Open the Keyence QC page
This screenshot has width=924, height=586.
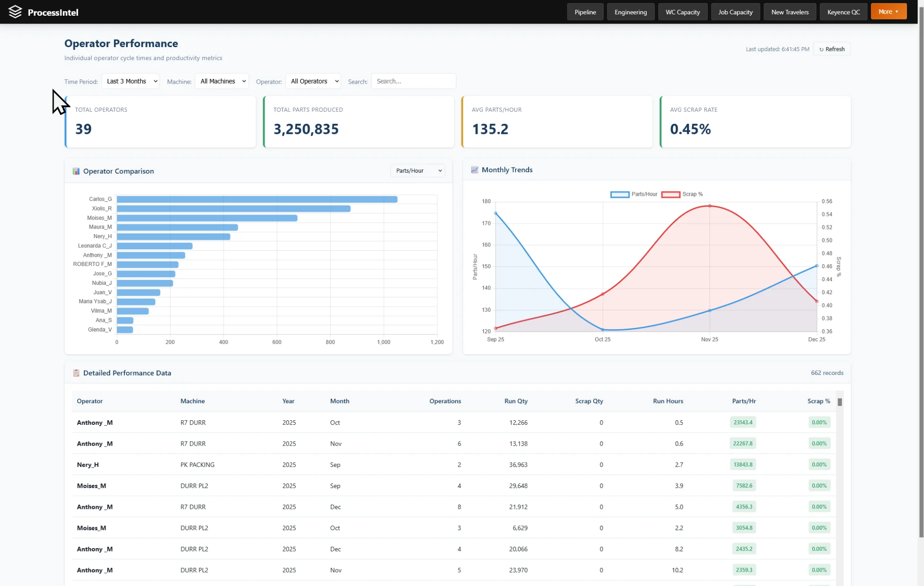[x=843, y=12]
